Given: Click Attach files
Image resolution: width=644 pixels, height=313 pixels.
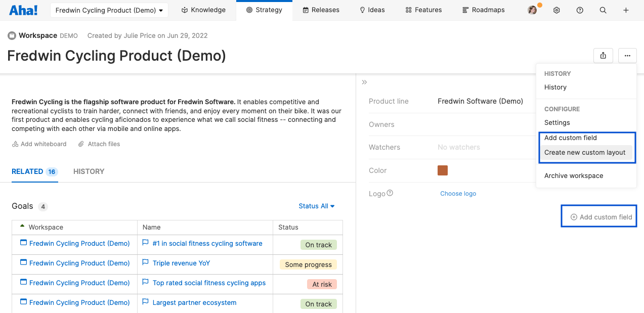Looking at the screenshot, I should point(99,144).
